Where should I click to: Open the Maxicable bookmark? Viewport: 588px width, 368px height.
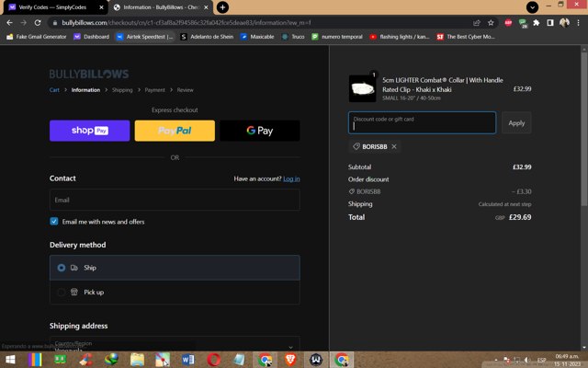pos(257,37)
